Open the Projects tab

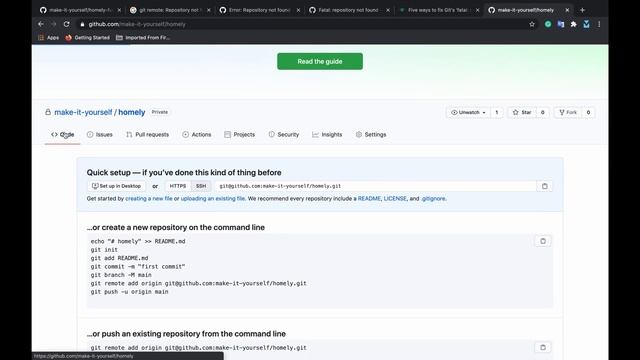pyautogui.click(x=240, y=134)
